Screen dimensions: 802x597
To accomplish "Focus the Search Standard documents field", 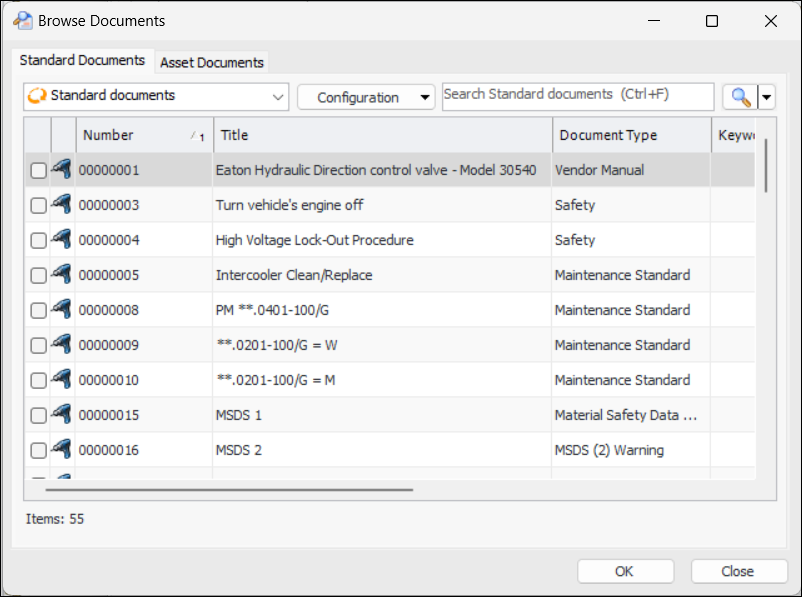I will click(578, 96).
